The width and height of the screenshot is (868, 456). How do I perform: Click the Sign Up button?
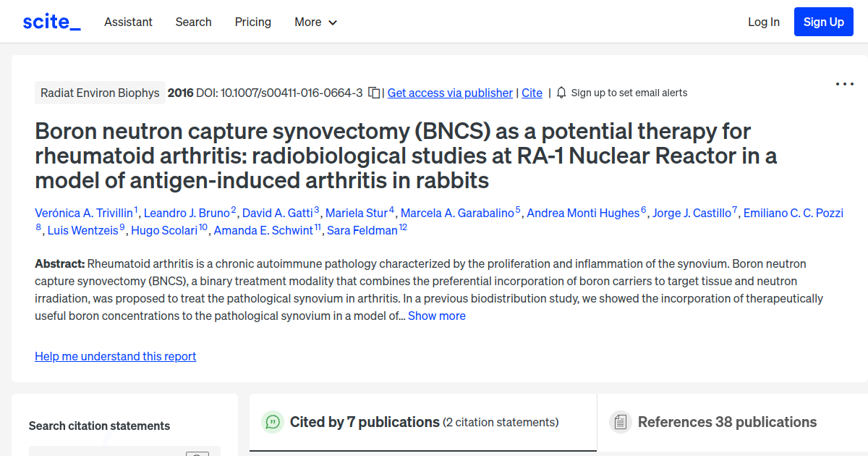point(823,21)
